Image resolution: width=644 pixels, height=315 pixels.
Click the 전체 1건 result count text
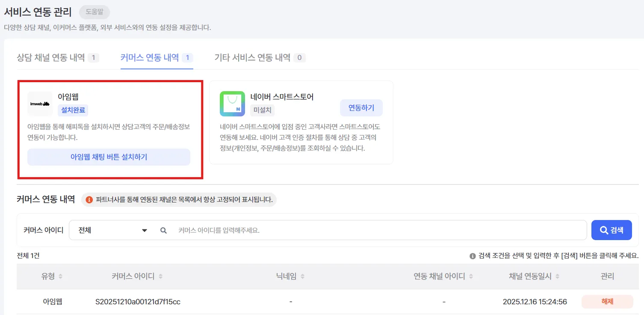point(28,256)
